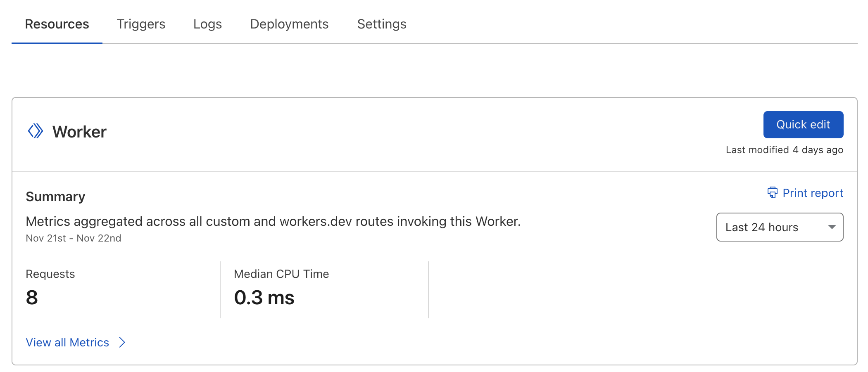Click the Summary section header
Viewport: 868px width, 372px height.
[x=55, y=196]
